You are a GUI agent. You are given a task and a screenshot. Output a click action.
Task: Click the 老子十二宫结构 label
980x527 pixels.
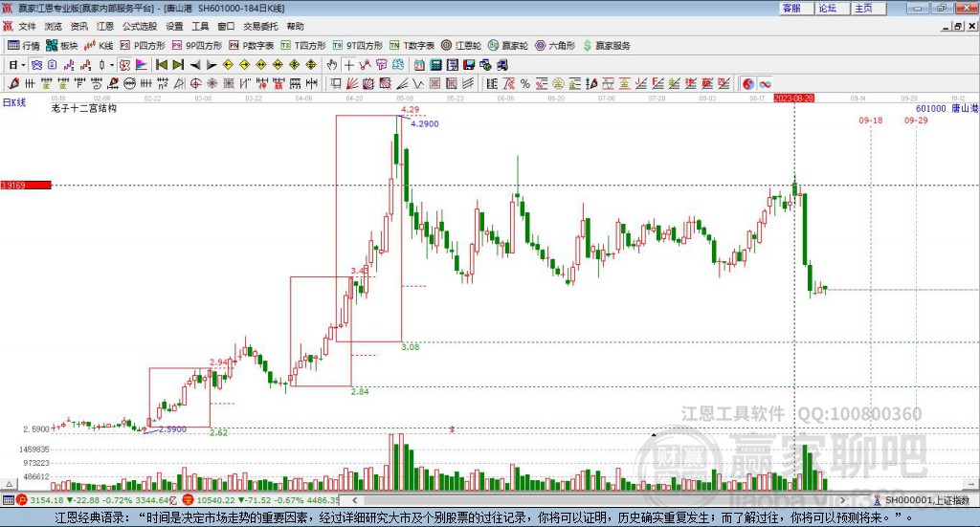[84, 109]
